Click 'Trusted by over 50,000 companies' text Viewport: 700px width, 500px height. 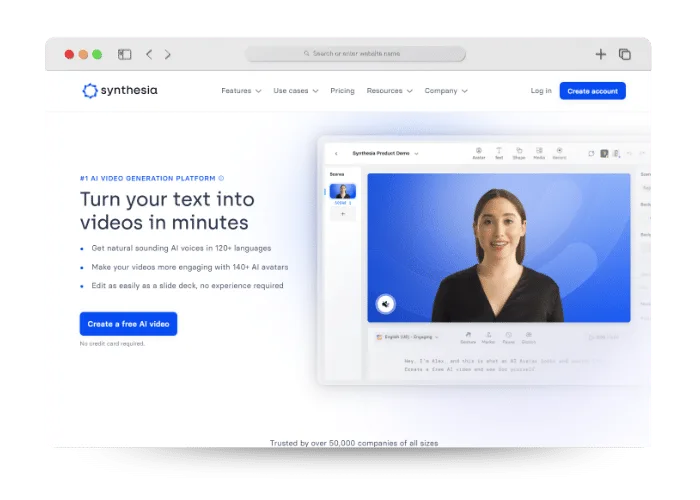tap(354, 443)
